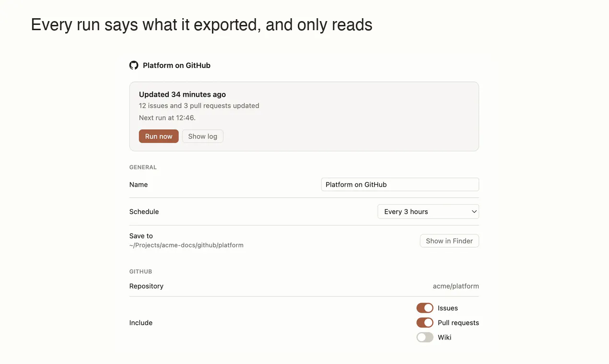Click the Platform on GitHub title
Image resolution: width=609 pixels, height=364 pixels.
pos(176,65)
